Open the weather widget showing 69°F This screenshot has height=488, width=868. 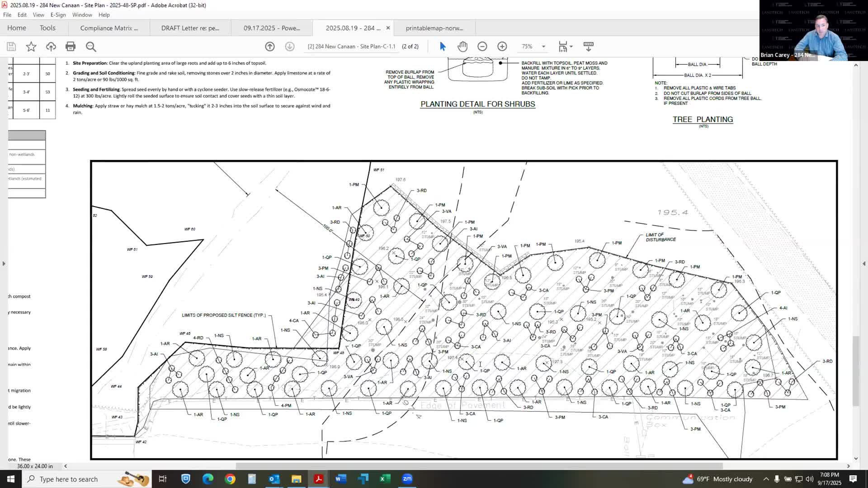point(718,479)
